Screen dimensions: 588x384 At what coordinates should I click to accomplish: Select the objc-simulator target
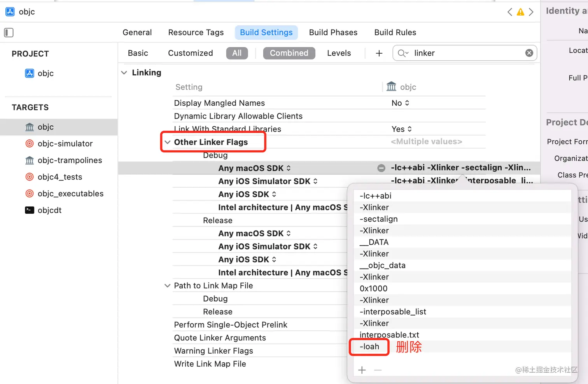tap(59, 144)
